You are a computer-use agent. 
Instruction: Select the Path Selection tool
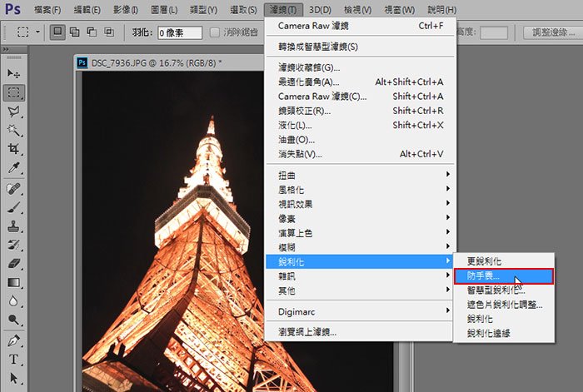(x=14, y=378)
